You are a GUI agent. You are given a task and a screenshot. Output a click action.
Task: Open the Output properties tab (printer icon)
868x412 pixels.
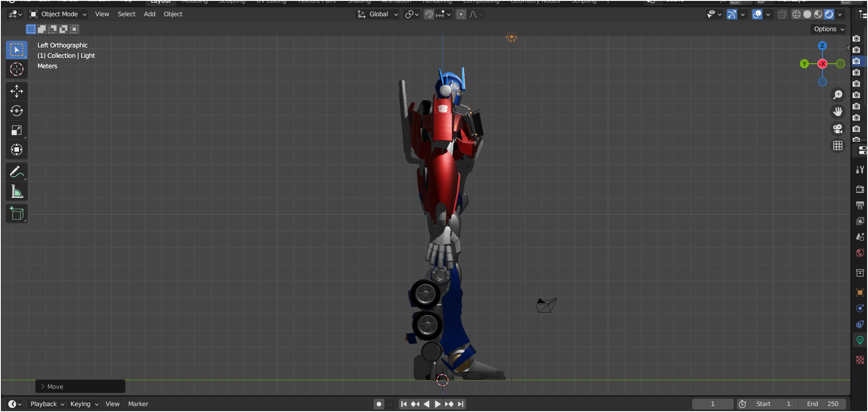coord(860,205)
